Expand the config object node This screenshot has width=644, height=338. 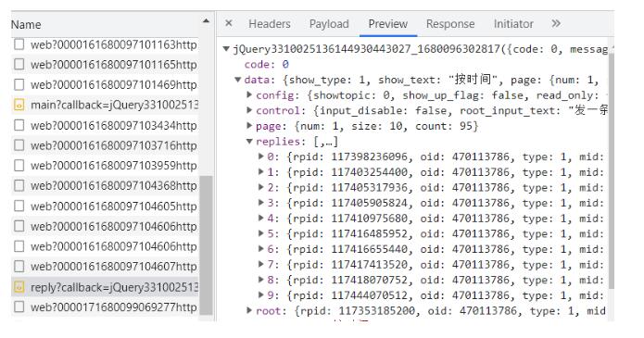[249, 94]
